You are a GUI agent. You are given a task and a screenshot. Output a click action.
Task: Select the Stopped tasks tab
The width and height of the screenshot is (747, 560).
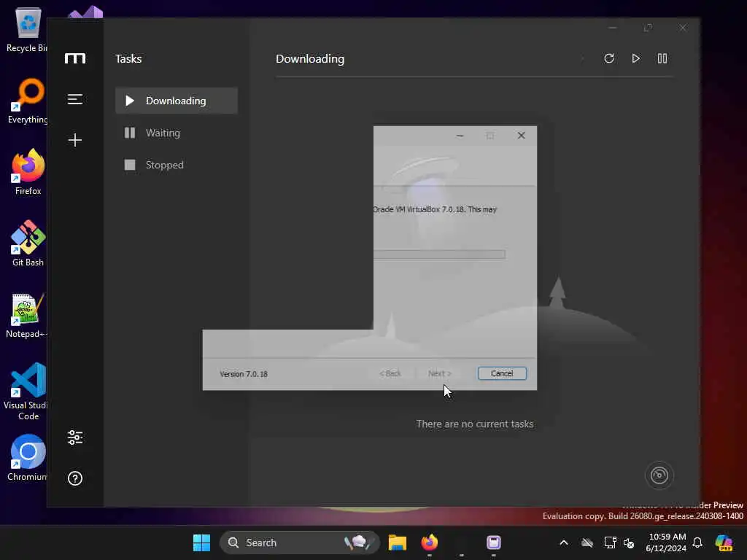pos(177,165)
